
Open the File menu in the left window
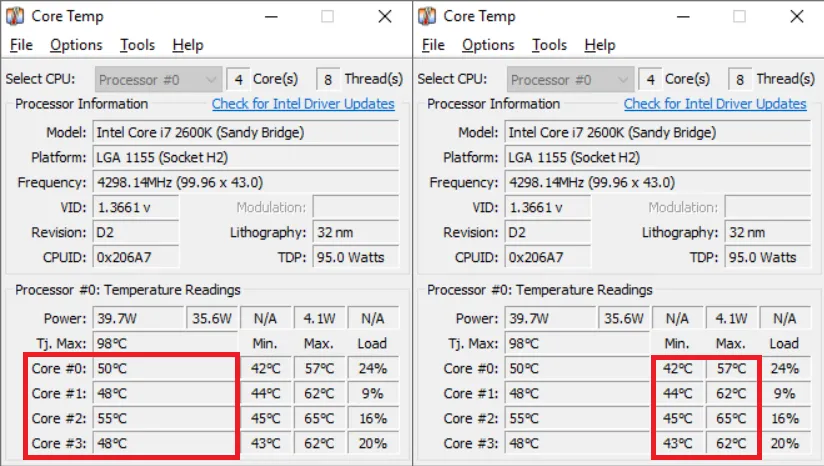(21, 45)
